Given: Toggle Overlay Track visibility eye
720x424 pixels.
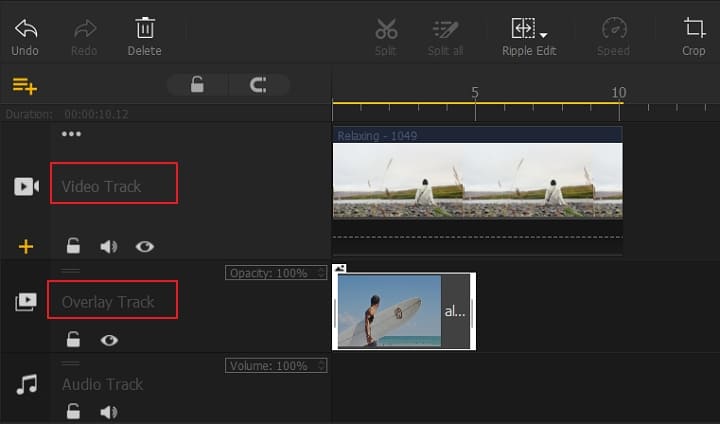Looking at the screenshot, I should [x=109, y=340].
